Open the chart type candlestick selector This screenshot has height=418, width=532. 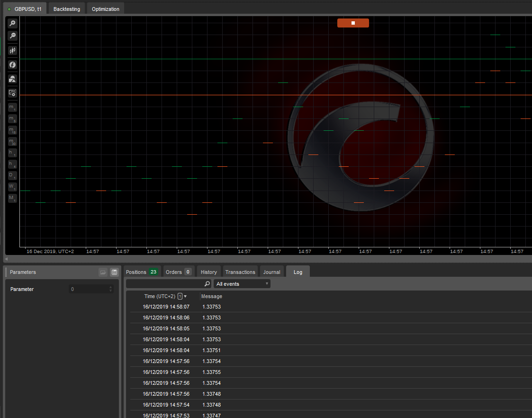click(12, 51)
